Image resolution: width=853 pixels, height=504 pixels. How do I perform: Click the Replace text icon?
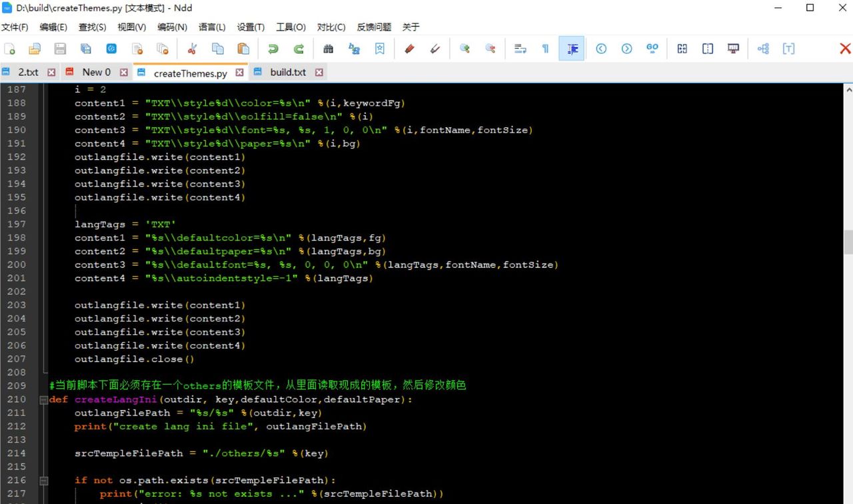[354, 49]
